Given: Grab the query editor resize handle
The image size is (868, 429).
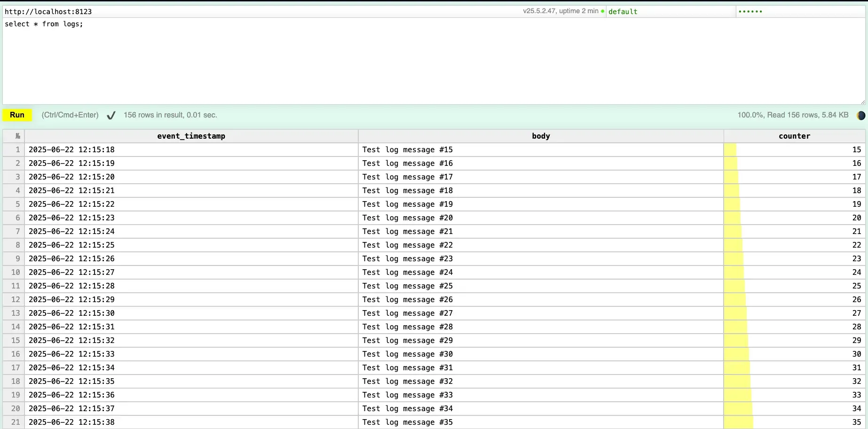Looking at the screenshot, I should pyautogui.click(x=862, y=102).
